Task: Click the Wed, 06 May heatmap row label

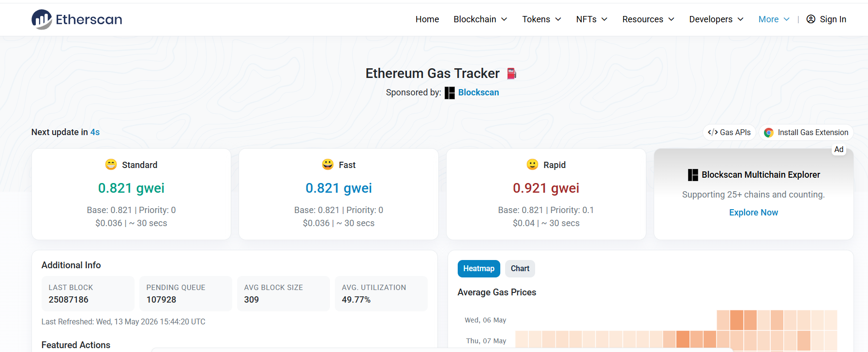Action: (x=485, y=320)
